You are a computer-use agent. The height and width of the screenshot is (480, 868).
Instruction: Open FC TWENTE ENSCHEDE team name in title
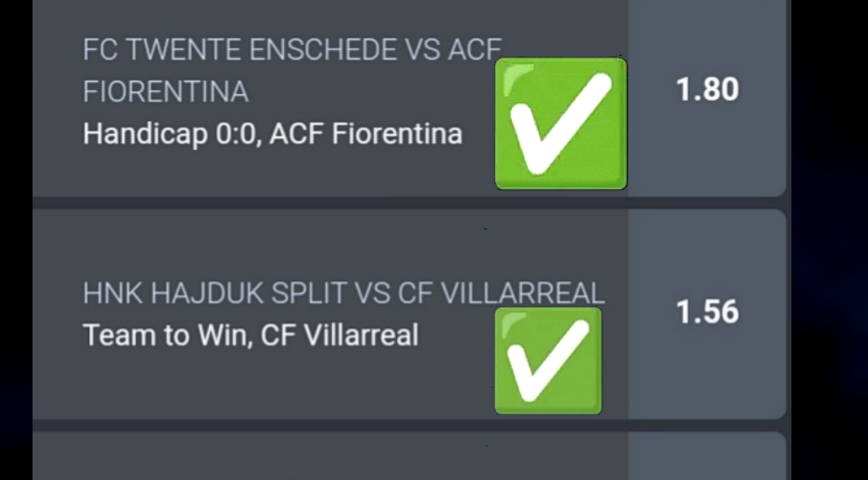[240, 50]
